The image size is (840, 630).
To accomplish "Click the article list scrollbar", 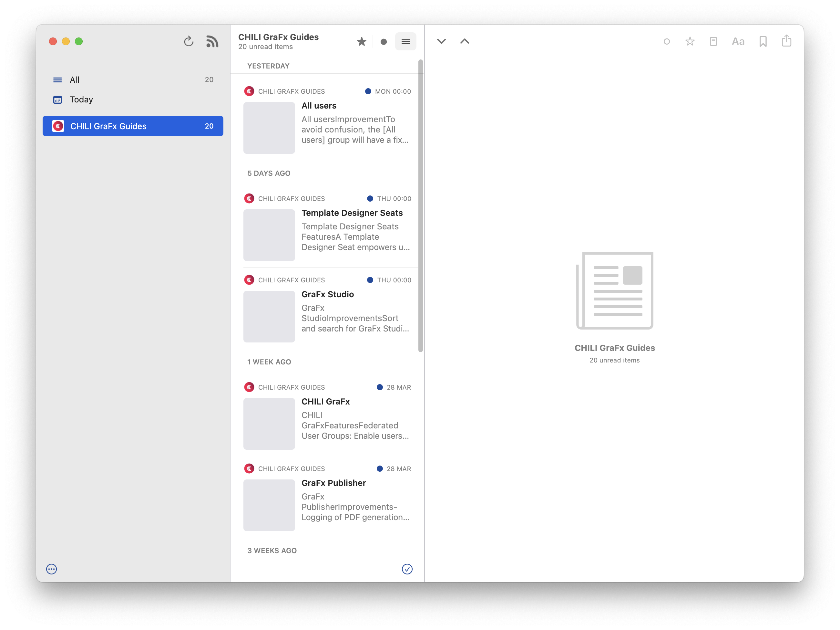I will [x=420, y=205].
